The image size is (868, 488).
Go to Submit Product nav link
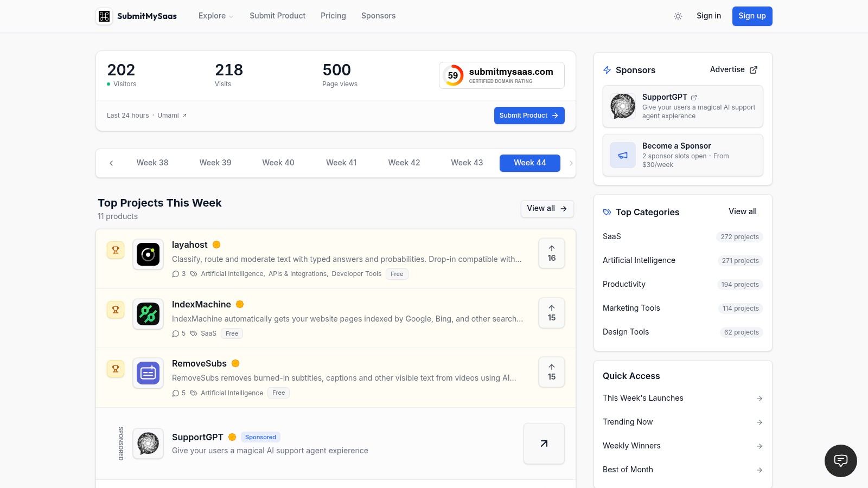[277, 16]
